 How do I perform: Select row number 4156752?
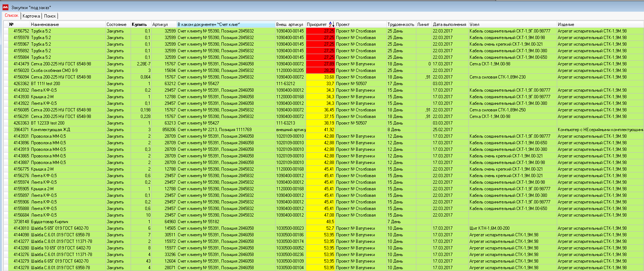click(x=21, y=31)
